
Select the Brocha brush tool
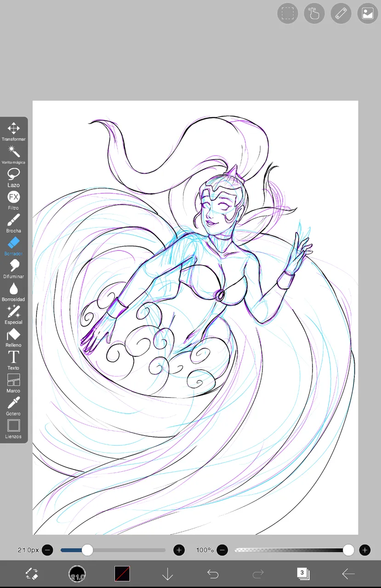[13, 223]
